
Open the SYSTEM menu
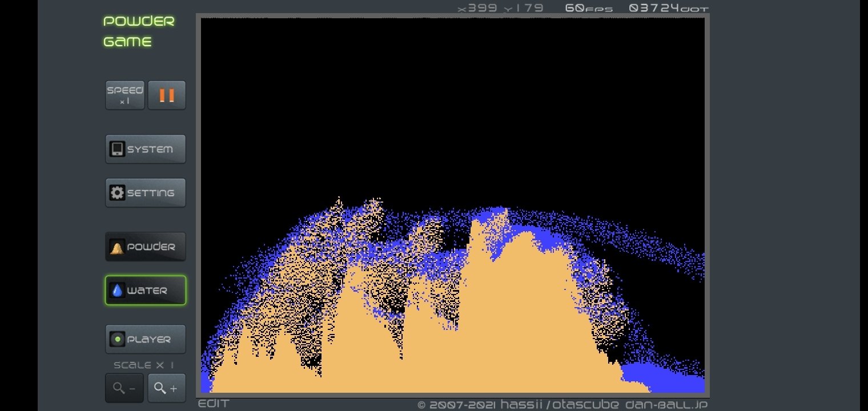click(x=146, y=149)
